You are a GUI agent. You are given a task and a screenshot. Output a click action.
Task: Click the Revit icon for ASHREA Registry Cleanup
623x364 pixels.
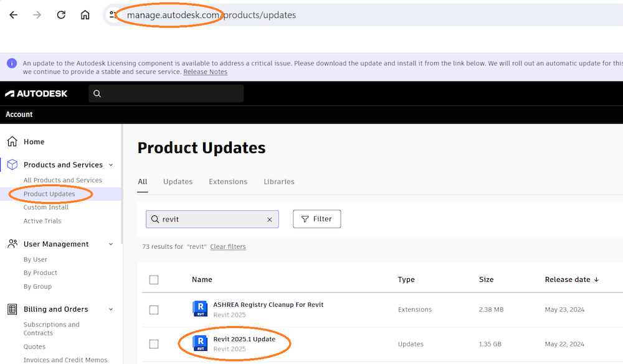pos(200,309)
